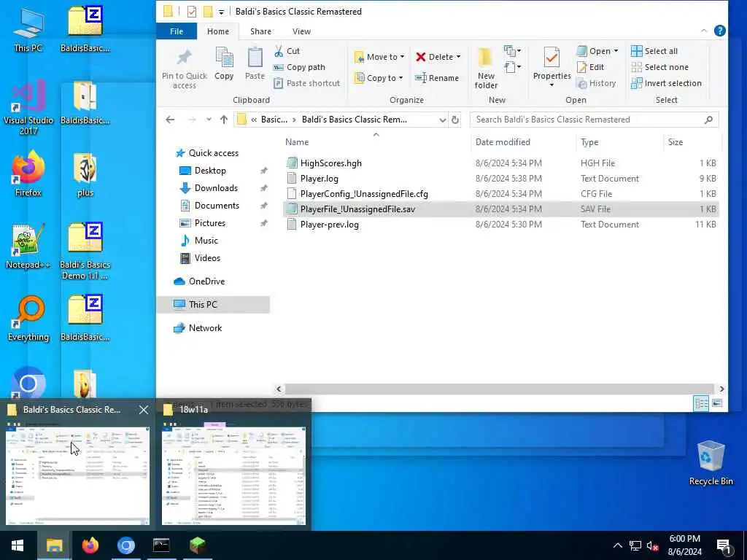Click History in the Open group

[x=596, y=83]
